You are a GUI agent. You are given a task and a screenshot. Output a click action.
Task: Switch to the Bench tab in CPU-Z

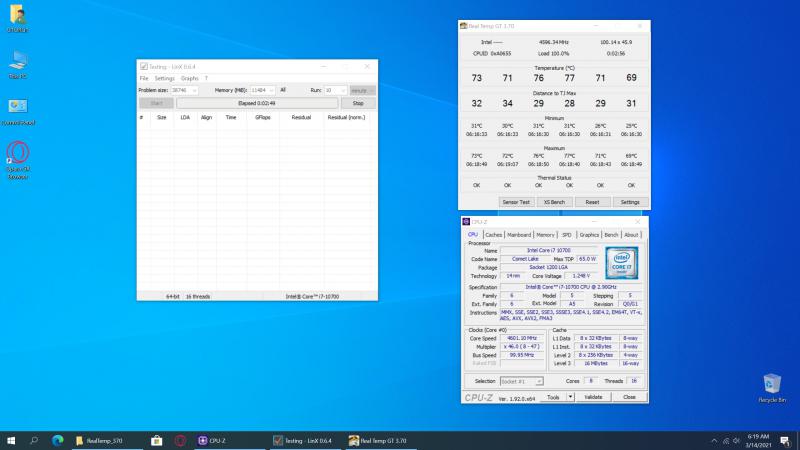[x=611, y=235]
